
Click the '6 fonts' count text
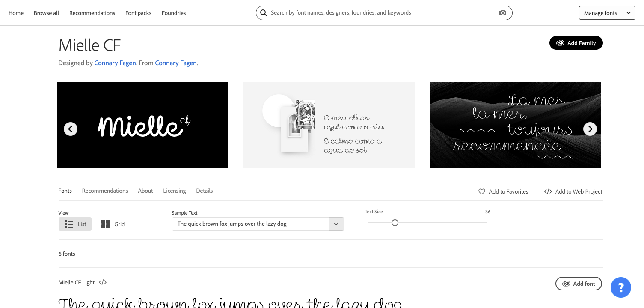67,254
